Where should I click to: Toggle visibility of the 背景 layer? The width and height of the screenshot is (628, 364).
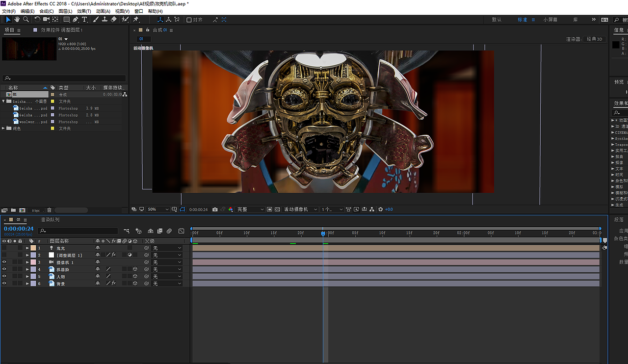point(4,284)
